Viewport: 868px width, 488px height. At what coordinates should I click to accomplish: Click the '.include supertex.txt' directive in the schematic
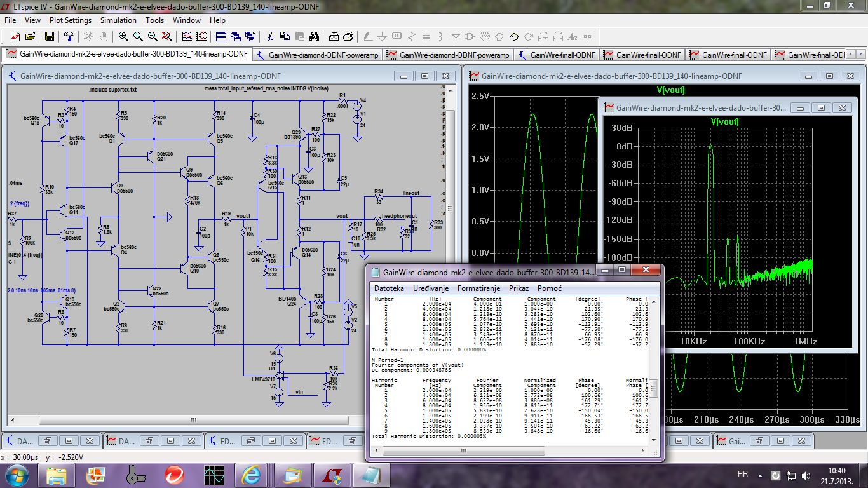point(113,90)
